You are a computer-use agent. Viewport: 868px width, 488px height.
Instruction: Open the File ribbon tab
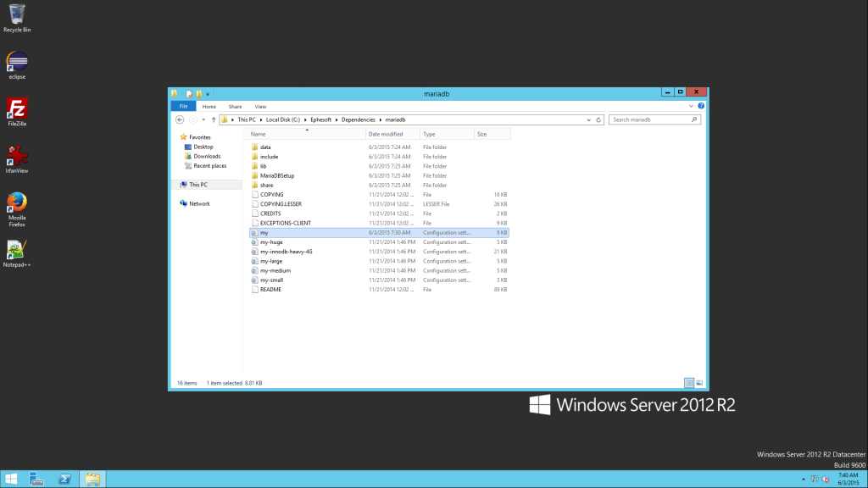pyautogui.click(x=183, y=106)
